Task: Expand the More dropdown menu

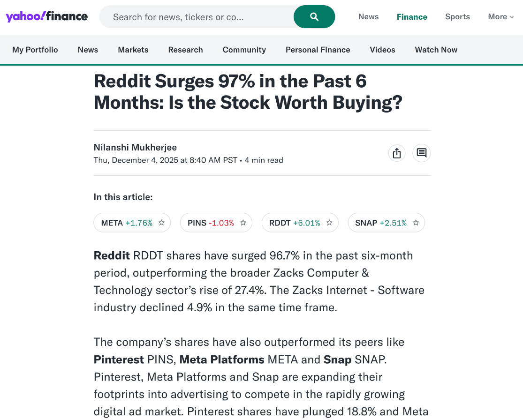Action: click(x=500, y=17)
